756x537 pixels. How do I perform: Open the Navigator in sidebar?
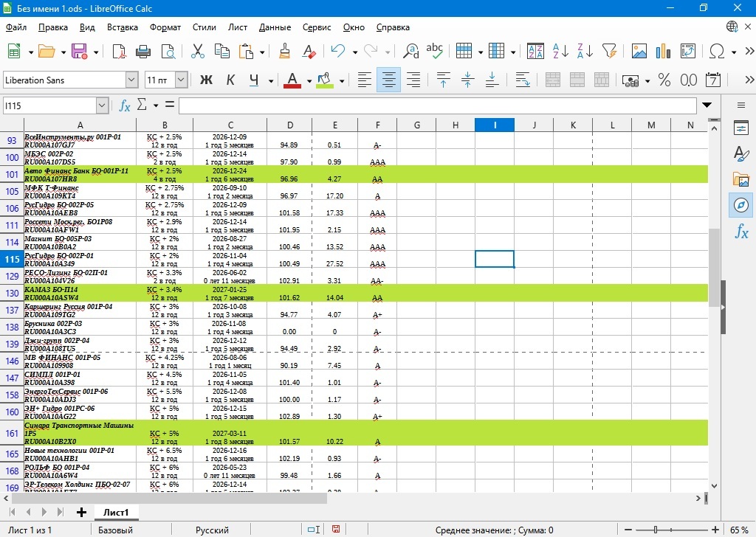740,204
